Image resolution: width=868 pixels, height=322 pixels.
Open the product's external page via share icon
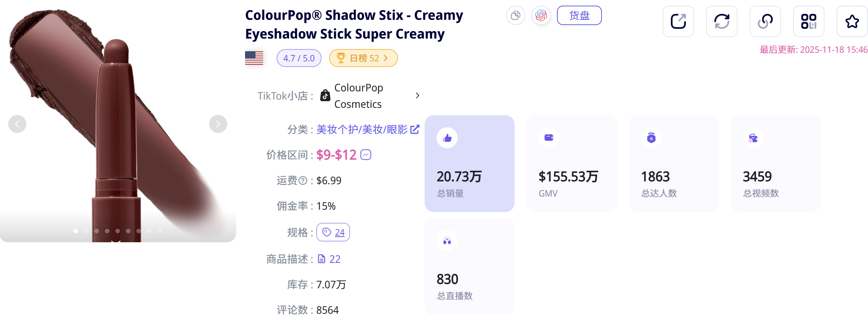pos(678,21)
